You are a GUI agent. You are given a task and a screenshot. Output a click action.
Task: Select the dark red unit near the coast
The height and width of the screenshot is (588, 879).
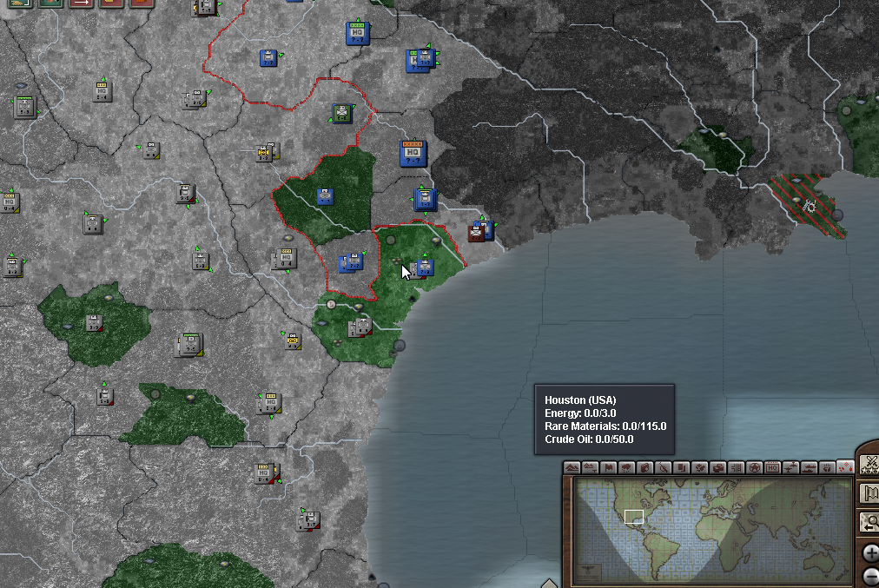coord(476,233)
